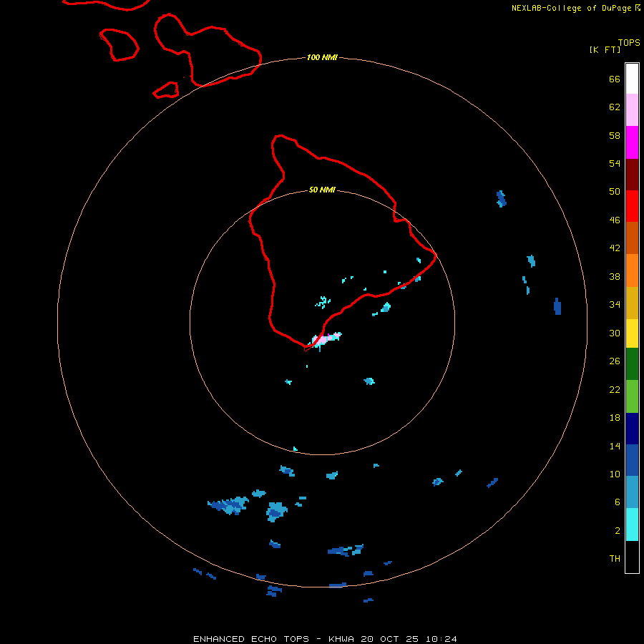Click the gold legend color band
This screenshot has width=644, height=644.
pos(632,303)
